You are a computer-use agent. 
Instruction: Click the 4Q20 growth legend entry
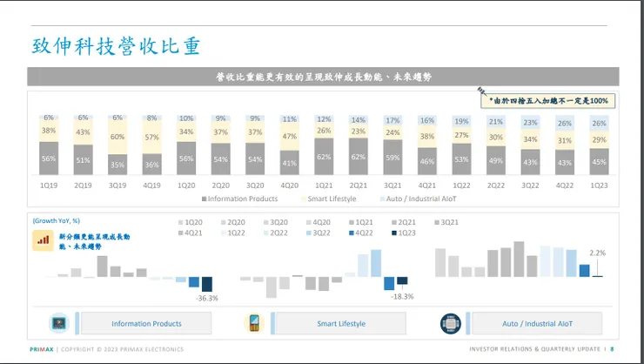click(x=318, y=222)
